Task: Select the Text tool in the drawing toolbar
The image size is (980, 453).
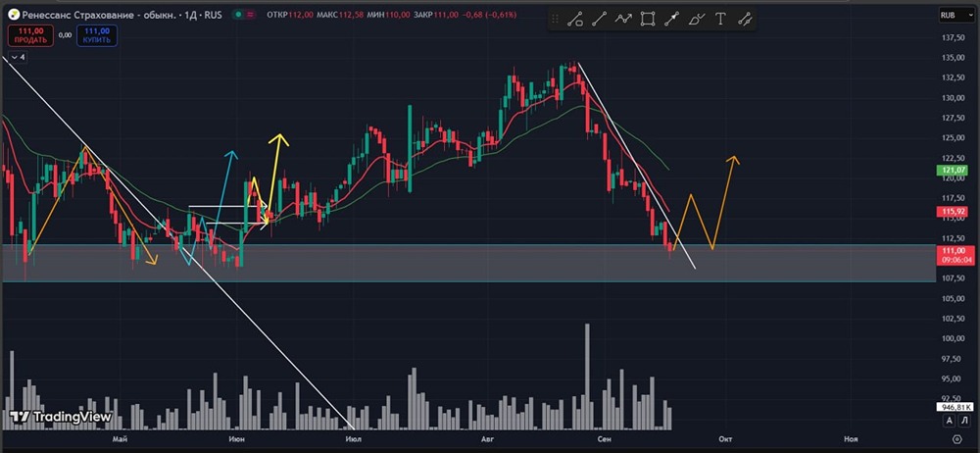Action: [720, 20]
